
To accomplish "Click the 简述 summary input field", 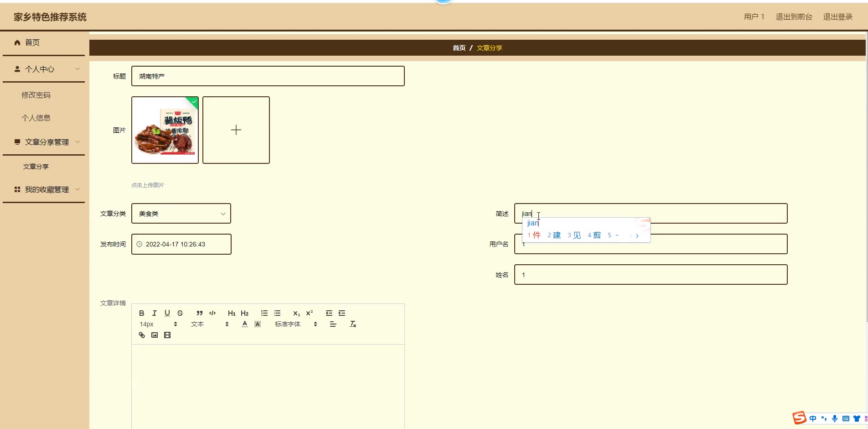I will tap(651, 214).
